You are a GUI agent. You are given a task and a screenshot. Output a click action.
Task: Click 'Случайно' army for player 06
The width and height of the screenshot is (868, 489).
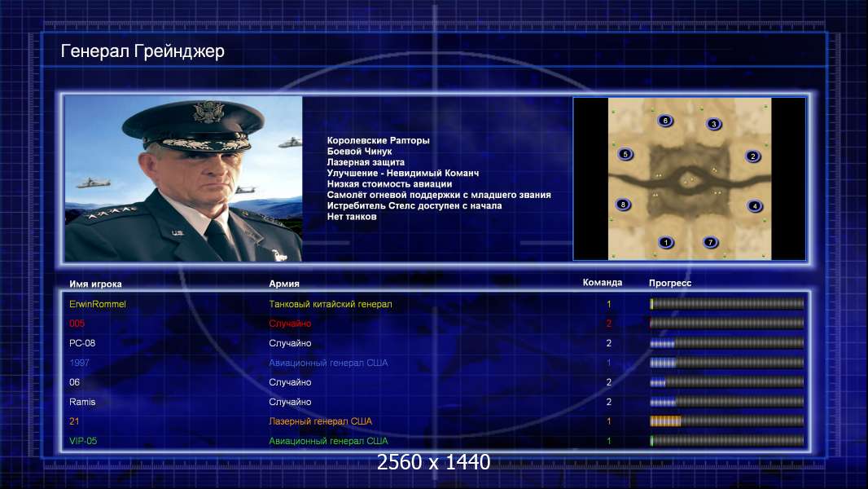[290, 382]
